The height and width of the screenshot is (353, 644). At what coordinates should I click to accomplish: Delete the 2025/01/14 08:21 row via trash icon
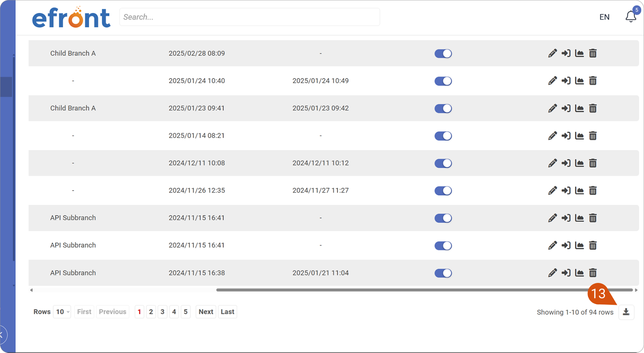coord(593,136)
